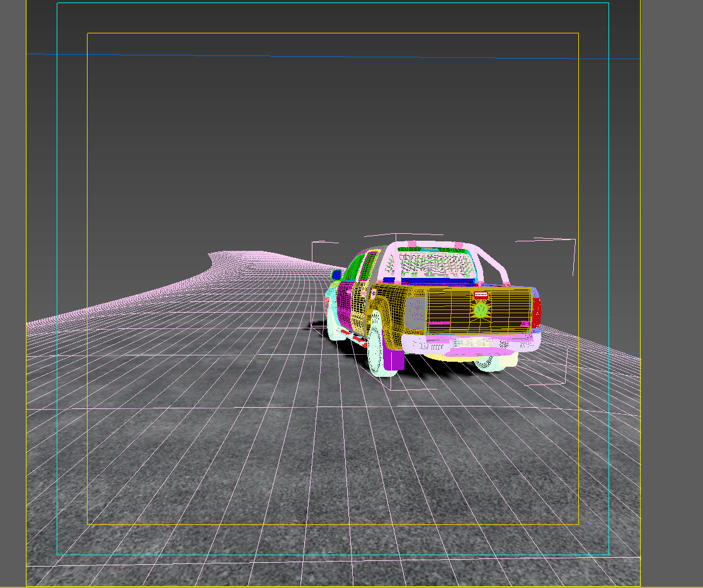Select the red right taillight
703x588 pixels.
(536, 312)
